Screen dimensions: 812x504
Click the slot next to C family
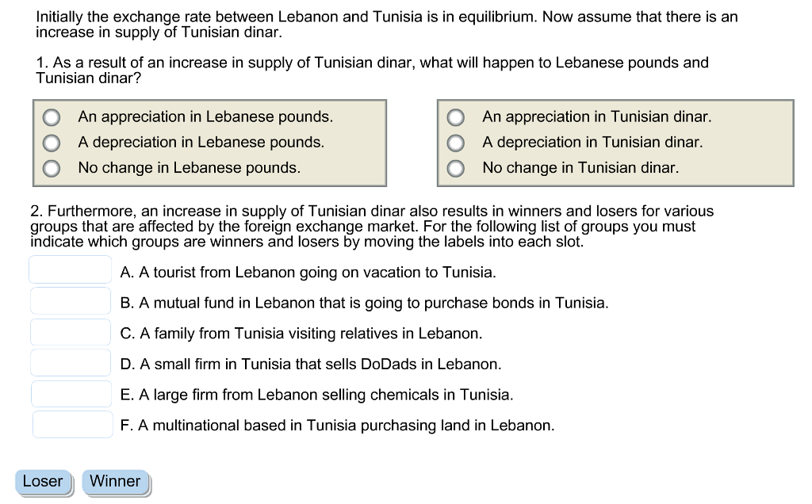pos(71,332)
